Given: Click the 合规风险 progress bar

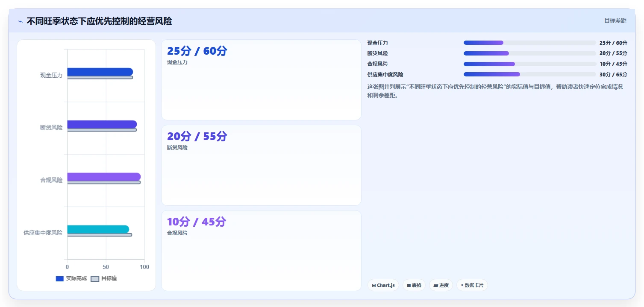Looking at the screenshot, I should coord(529,64).
